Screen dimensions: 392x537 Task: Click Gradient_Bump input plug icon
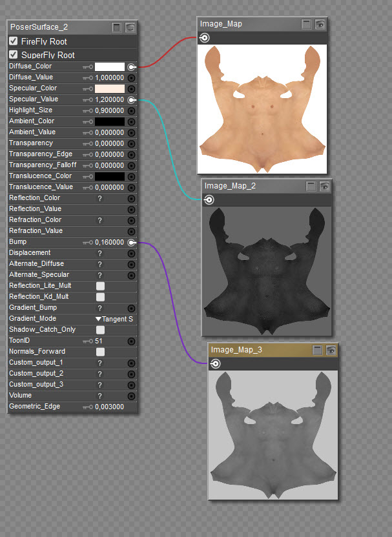(131, 309)
